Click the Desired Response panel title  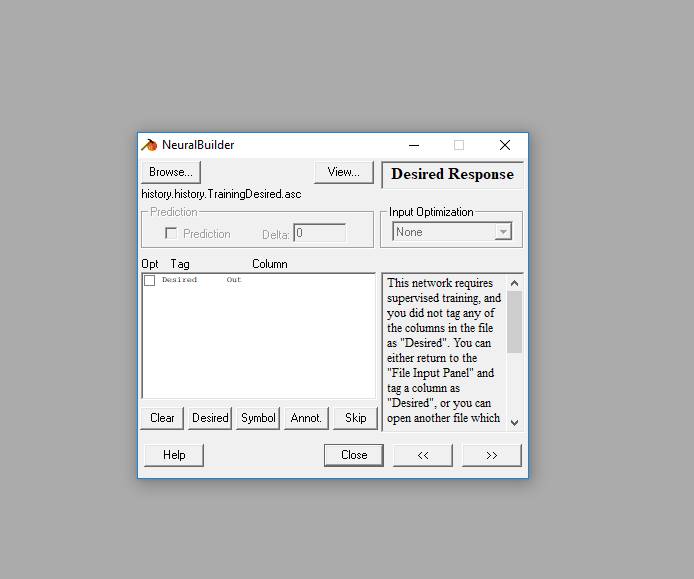(x=452, y=174)
